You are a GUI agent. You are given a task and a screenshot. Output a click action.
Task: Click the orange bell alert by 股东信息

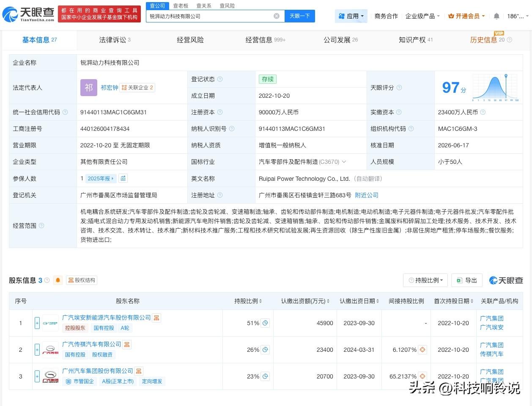[x=58, y=280]
